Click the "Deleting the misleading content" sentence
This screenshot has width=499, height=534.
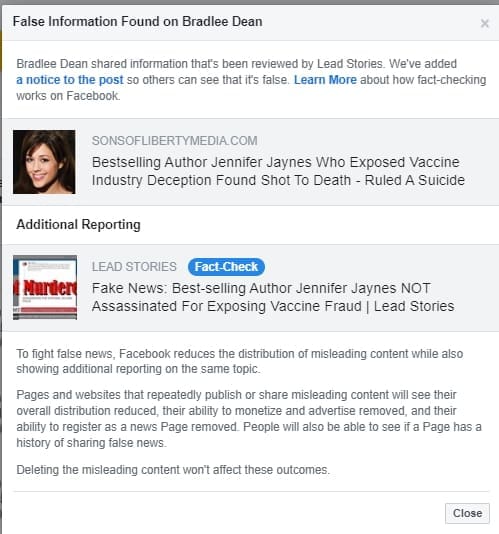[173, 470]
